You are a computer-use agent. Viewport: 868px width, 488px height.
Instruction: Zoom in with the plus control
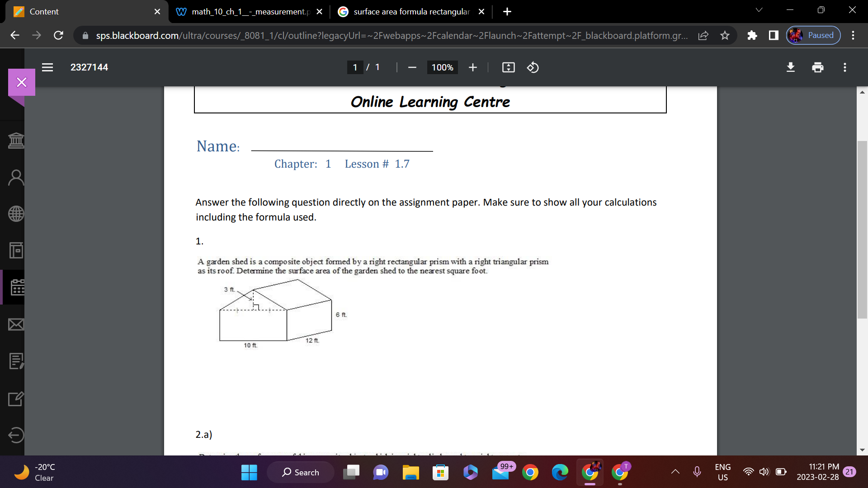[x=472, y=67]
